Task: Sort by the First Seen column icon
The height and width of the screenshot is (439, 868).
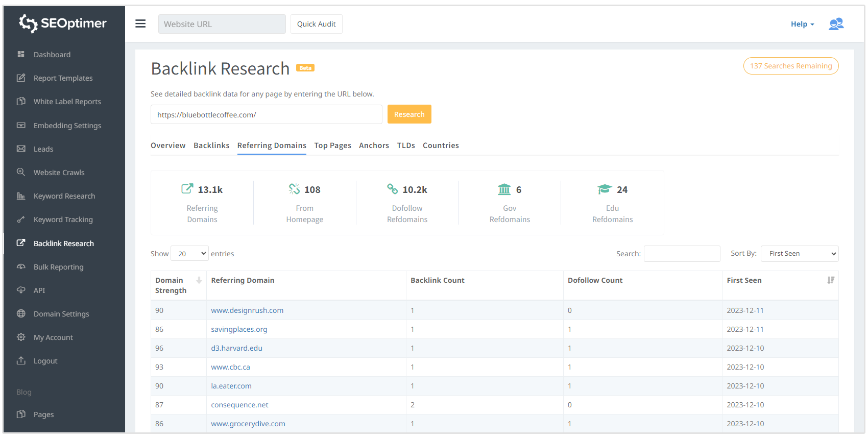Action: 831,280
